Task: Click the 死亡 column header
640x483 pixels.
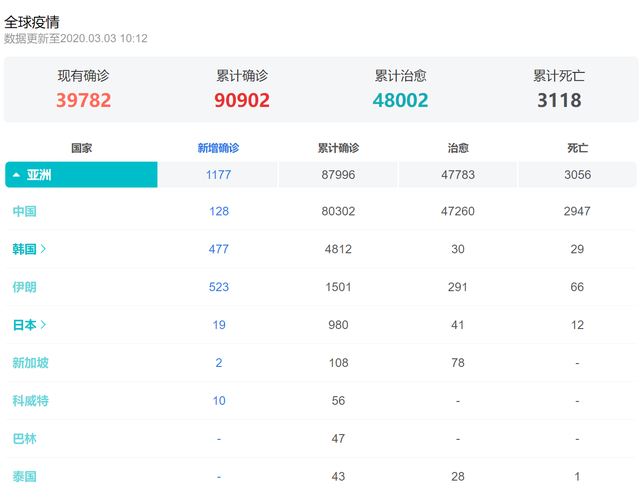Action: [578, 148]
